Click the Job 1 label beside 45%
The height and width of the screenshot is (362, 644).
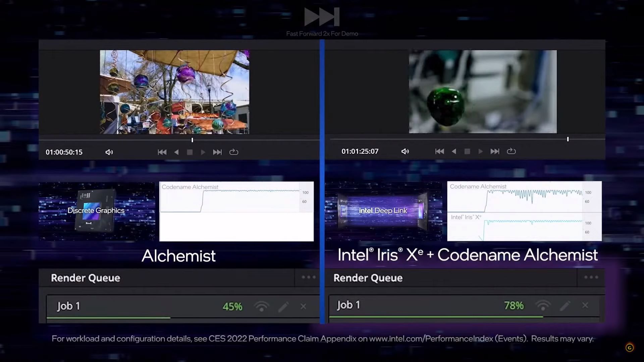point(68,306)
